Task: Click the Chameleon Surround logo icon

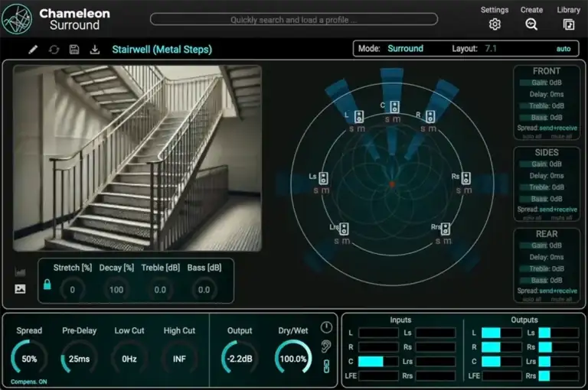Action: [17, 18]
